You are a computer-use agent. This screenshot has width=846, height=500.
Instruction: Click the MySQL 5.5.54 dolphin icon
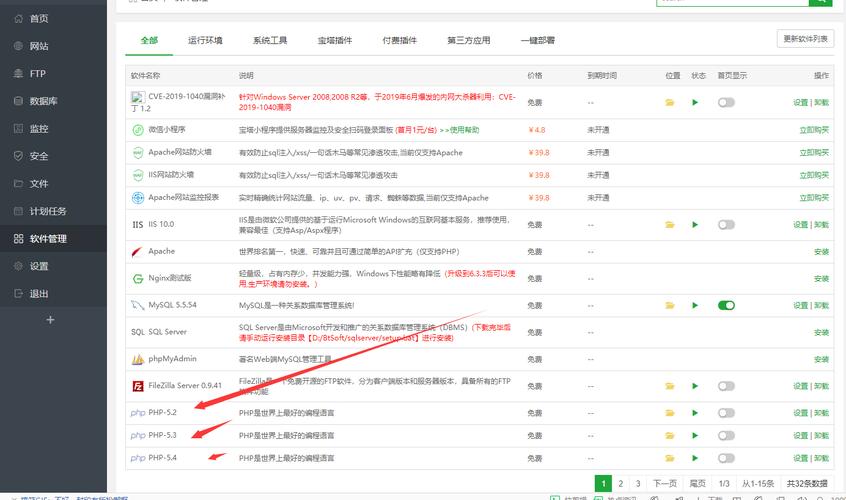click(x=138, y=305)
